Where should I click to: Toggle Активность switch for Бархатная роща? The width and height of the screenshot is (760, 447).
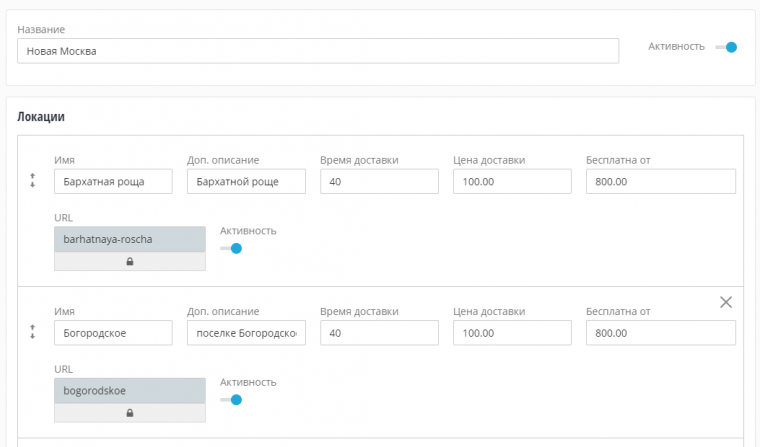point(232,248)
